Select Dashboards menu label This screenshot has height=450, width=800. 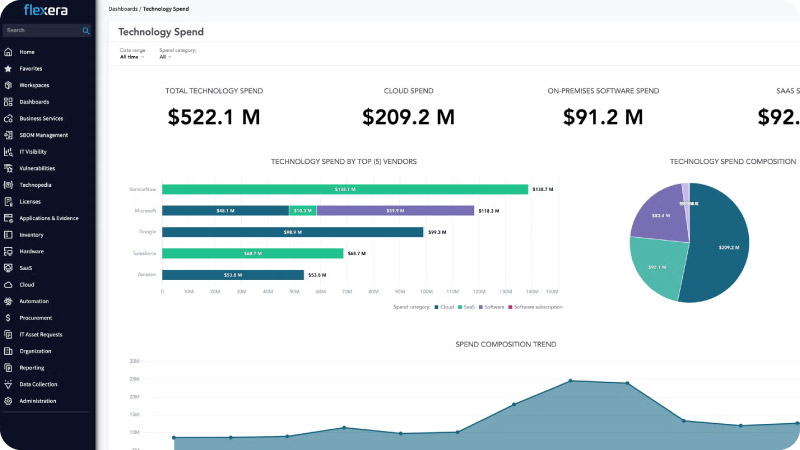tap(34, 102)
